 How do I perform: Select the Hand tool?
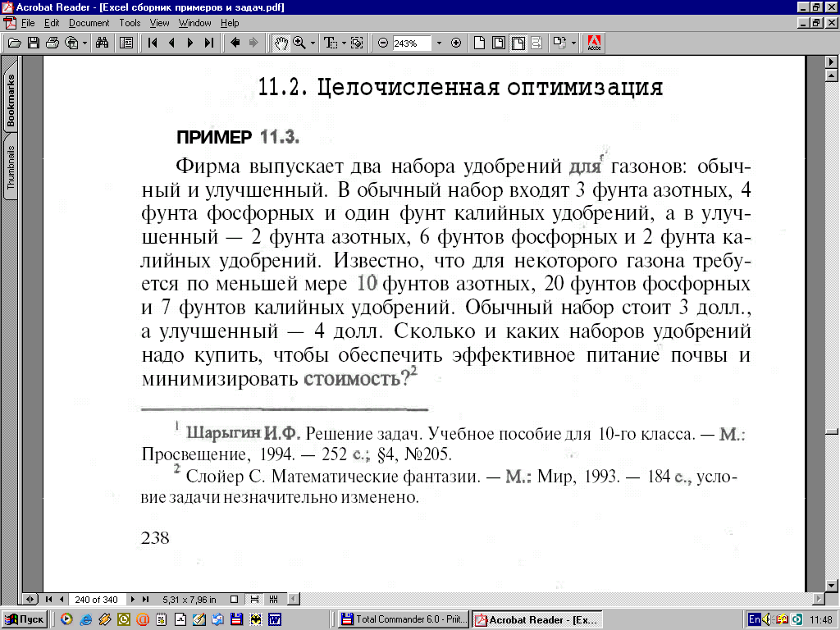(x=281, y=43)
